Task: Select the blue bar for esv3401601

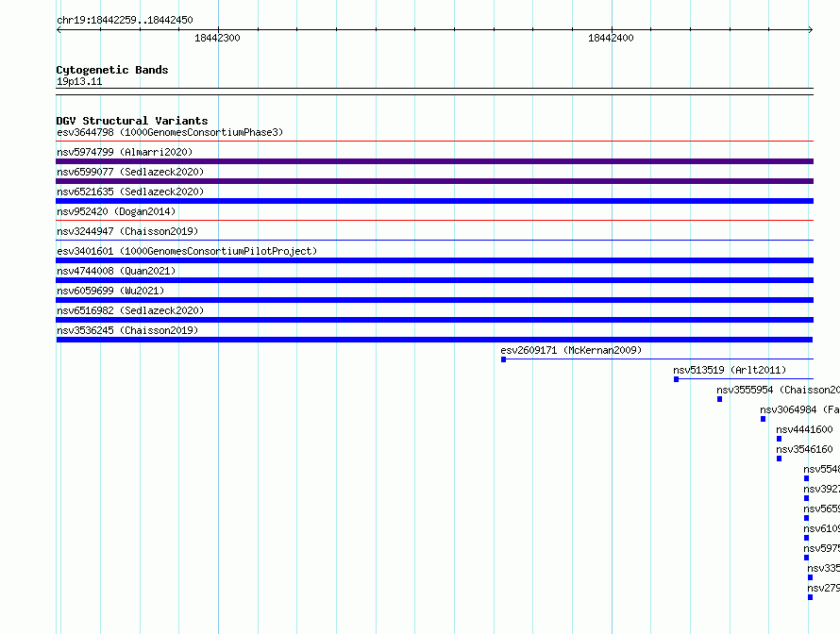Action: (434, 260)
